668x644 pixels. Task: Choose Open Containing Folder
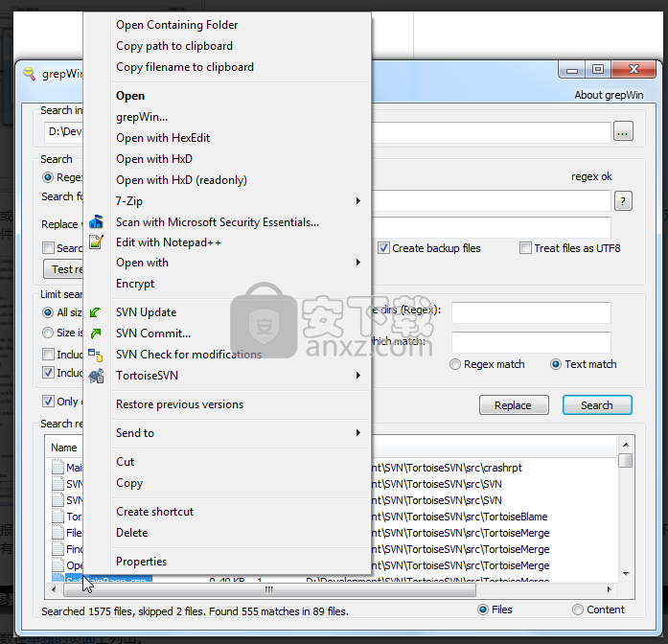(x=176, y=25)
